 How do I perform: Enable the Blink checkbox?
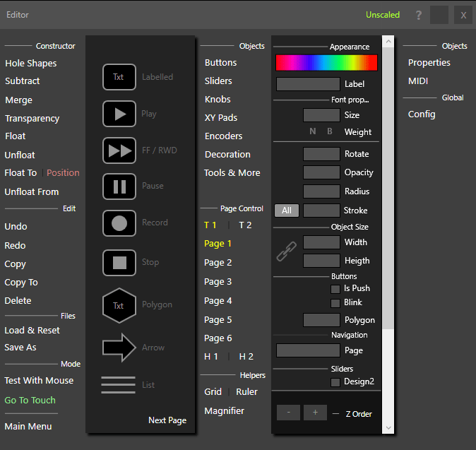pos(335,303)
